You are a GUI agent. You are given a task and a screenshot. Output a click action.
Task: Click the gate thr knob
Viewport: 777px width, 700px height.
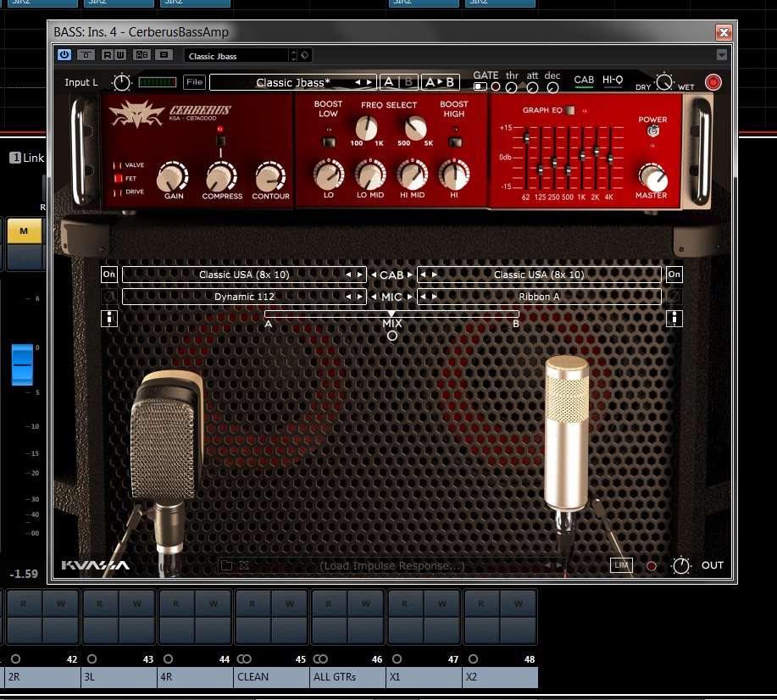click(512, 88)
